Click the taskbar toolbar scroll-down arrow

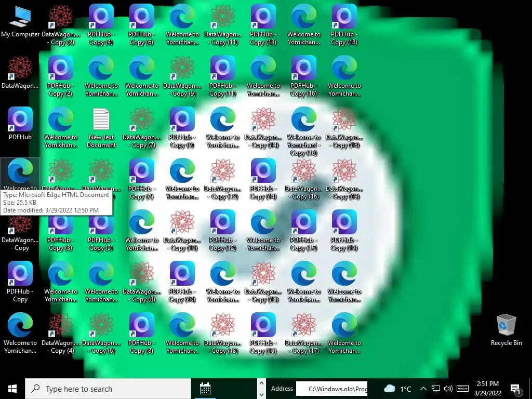pos(261,395)
